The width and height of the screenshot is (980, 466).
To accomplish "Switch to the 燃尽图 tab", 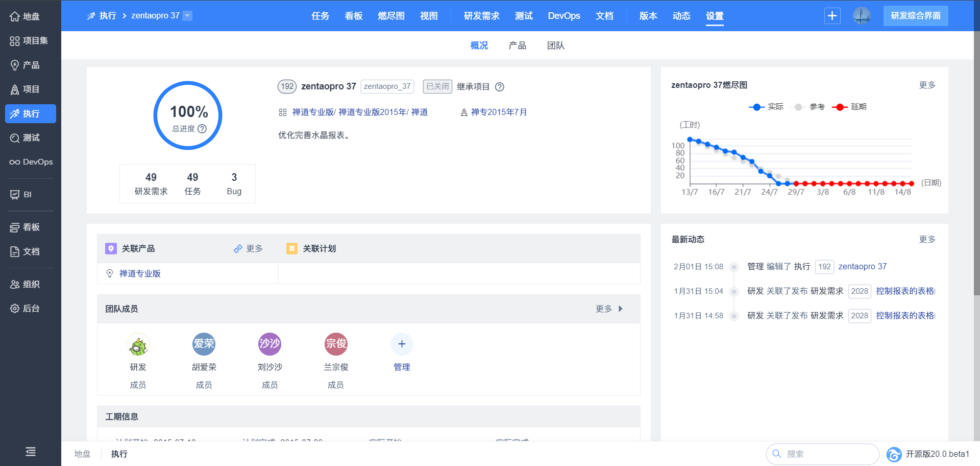I will pyautogui.click(x=391, y=16).
